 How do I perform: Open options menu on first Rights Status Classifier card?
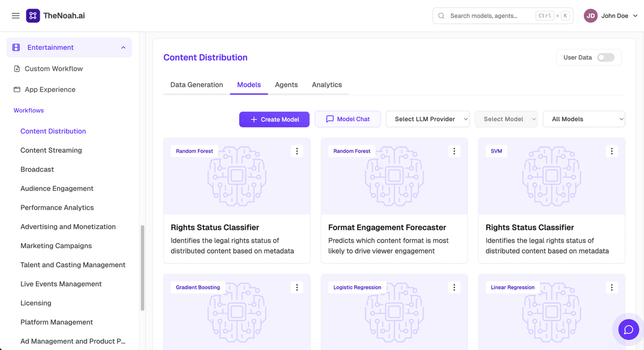297,151
